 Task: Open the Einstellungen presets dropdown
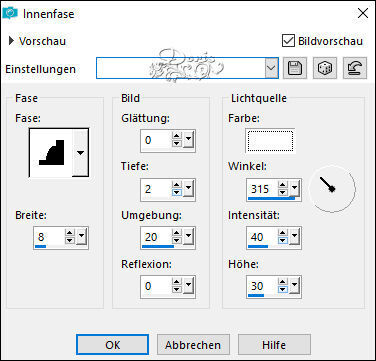272,68
